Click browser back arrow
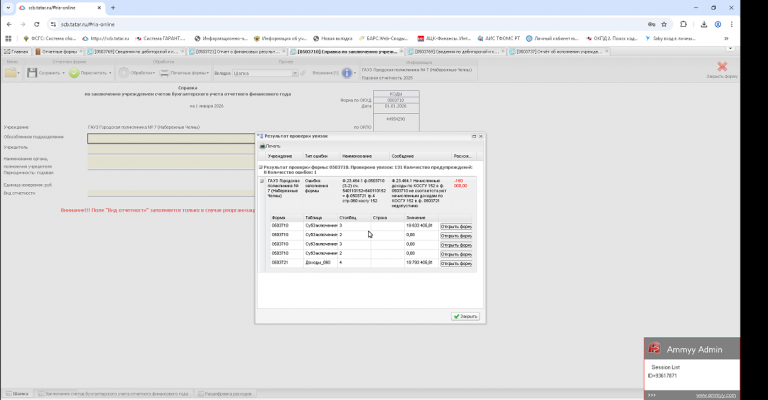Image resolution: width=768 pixels, height=400 pixels. tap(8, 22)
